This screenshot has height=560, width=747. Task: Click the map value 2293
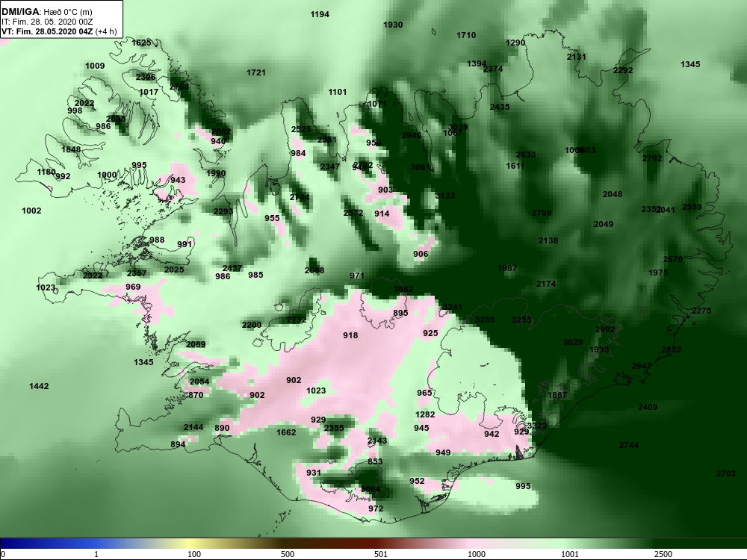(x=223, y=211)
